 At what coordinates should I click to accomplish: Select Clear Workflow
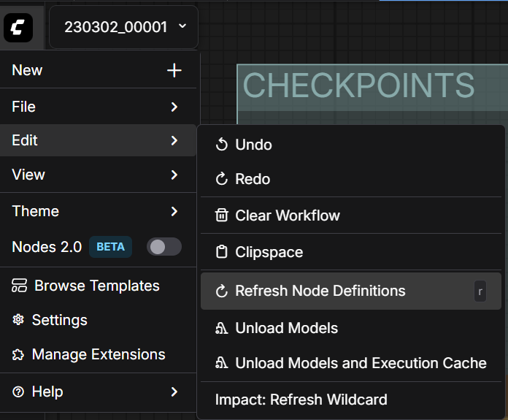point(351,215)
